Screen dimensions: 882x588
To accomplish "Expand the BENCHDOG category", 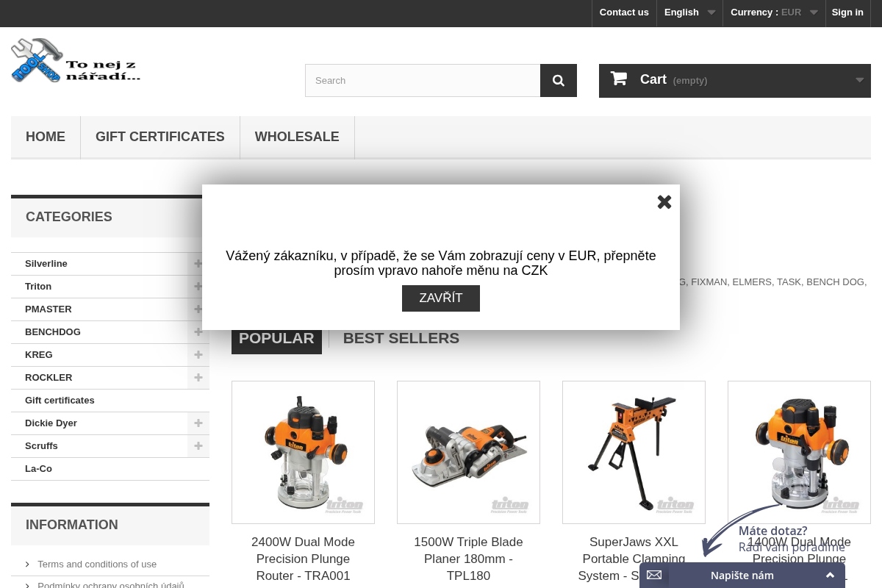I will [x=198, y=331].
